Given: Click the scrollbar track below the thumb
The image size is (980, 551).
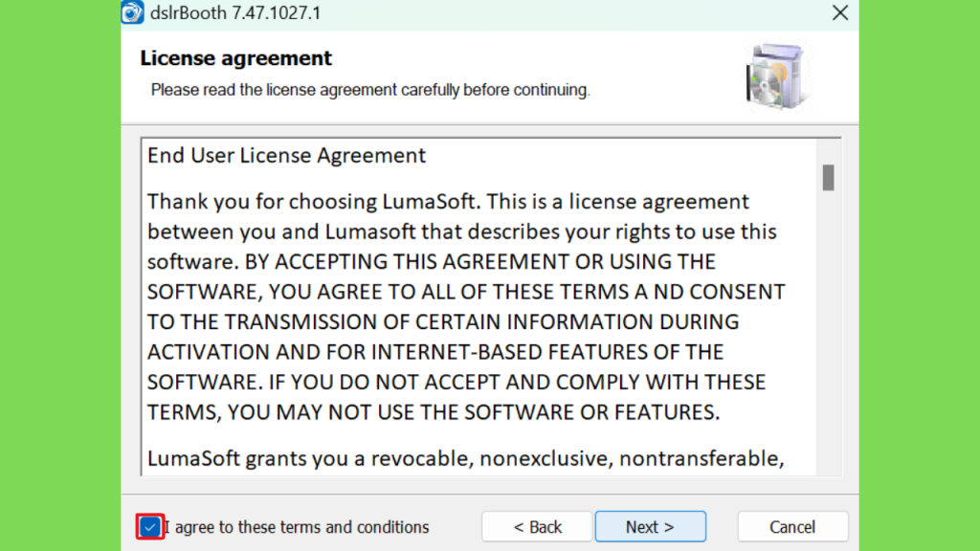Looking at the screenshot, I should tap(828, 331).
